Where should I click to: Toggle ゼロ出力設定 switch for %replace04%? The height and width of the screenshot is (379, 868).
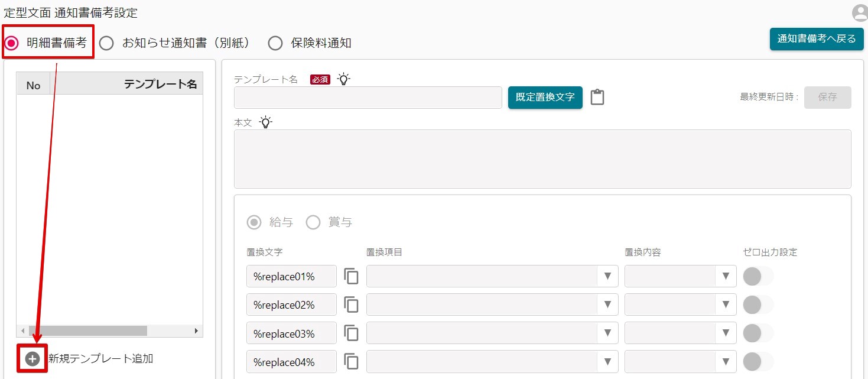758,361
